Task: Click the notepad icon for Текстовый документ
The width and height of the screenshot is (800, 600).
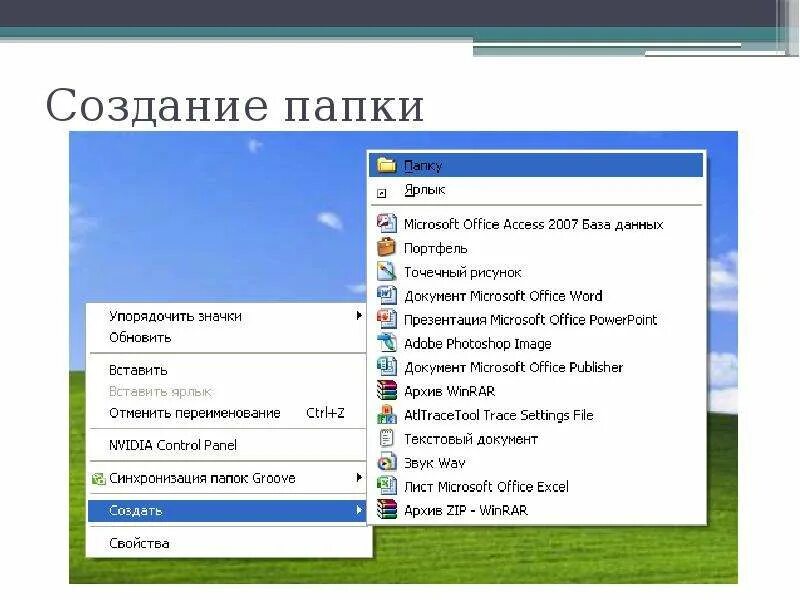Action: pyautogui.click(x=386, y=438)
